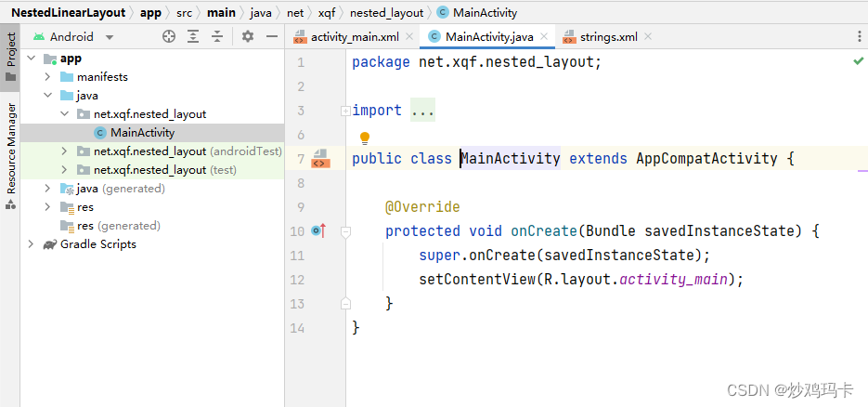
Task: Click xqf in the breadcrumb path
Action: pos(327,13)
